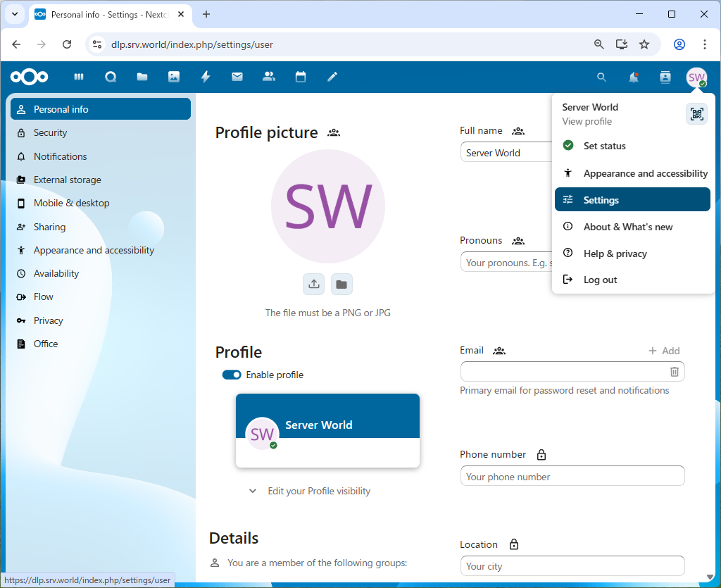Select Settings in user menu
The height and width of the screenshot is (588, 721).
[632, 199]
